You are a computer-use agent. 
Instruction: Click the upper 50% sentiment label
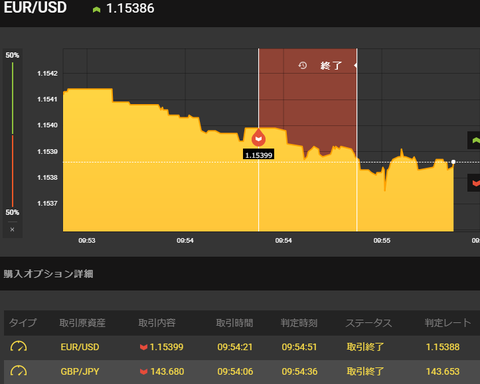click(x=12, y=55)
